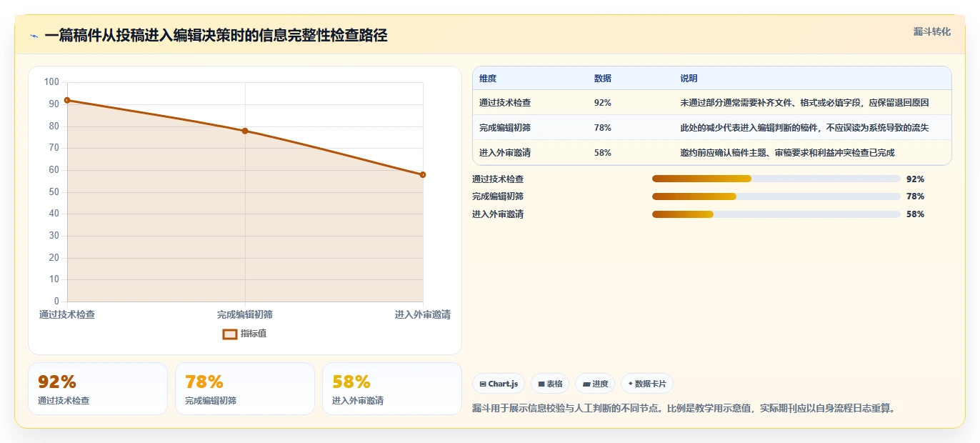Click the 92% cell in table
Image resolution: width=980 pixels, height=443 pixels.
(603, 103)
